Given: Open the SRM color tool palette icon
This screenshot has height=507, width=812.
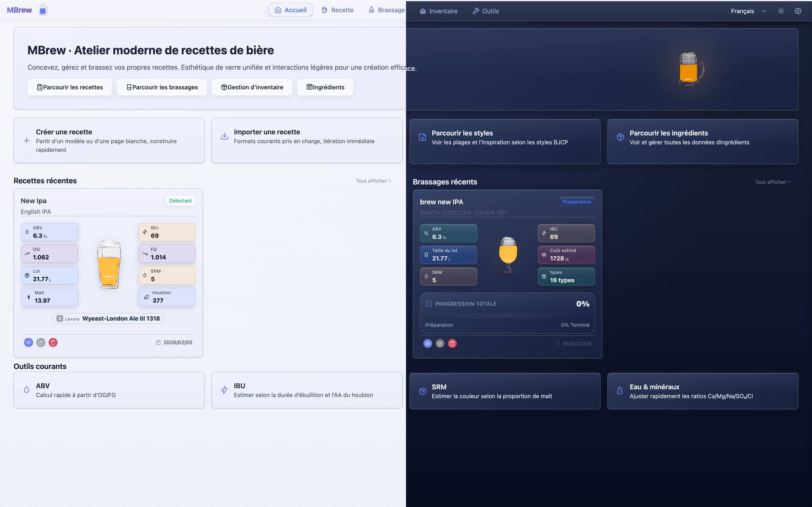Looking at the screenshot, I should 422,391.
